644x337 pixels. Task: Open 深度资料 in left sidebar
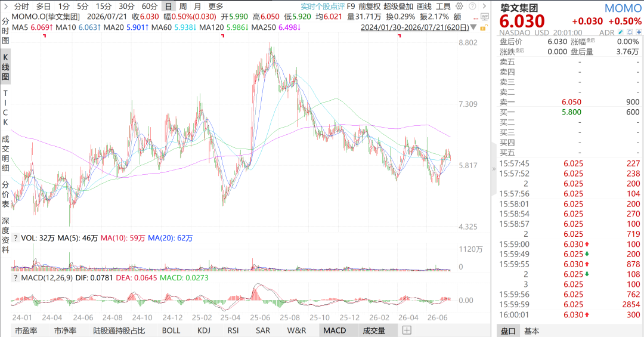coord(5,235)
